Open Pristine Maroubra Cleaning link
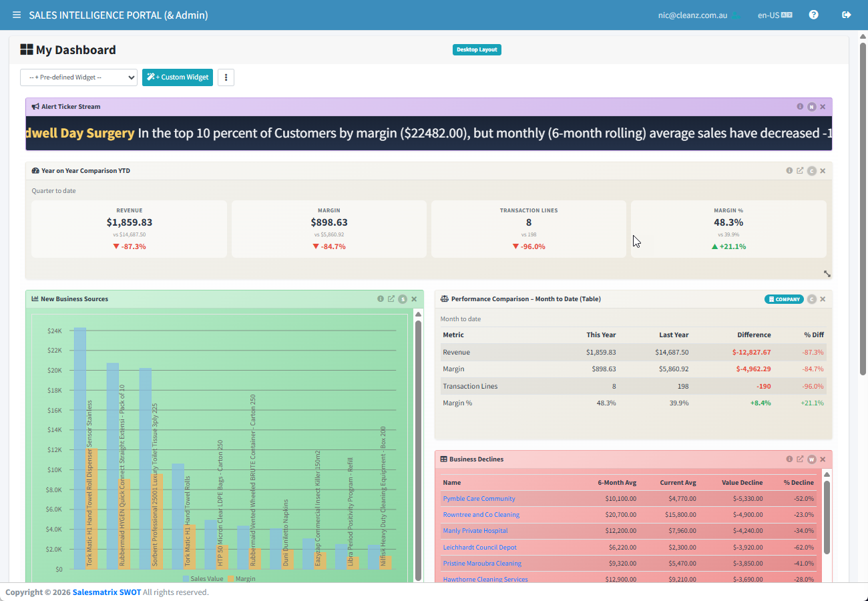Image resolution: width=868 pixels, height=601 pixels. [482, 564]
